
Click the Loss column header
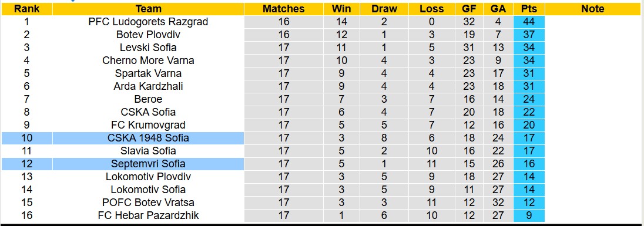tap(432, 9)
